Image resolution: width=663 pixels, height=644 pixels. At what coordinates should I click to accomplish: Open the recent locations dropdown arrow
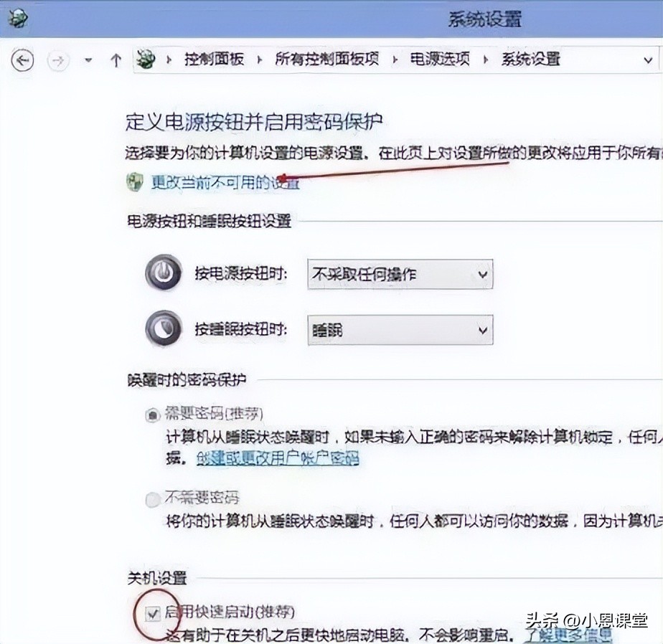coord(88,60)
